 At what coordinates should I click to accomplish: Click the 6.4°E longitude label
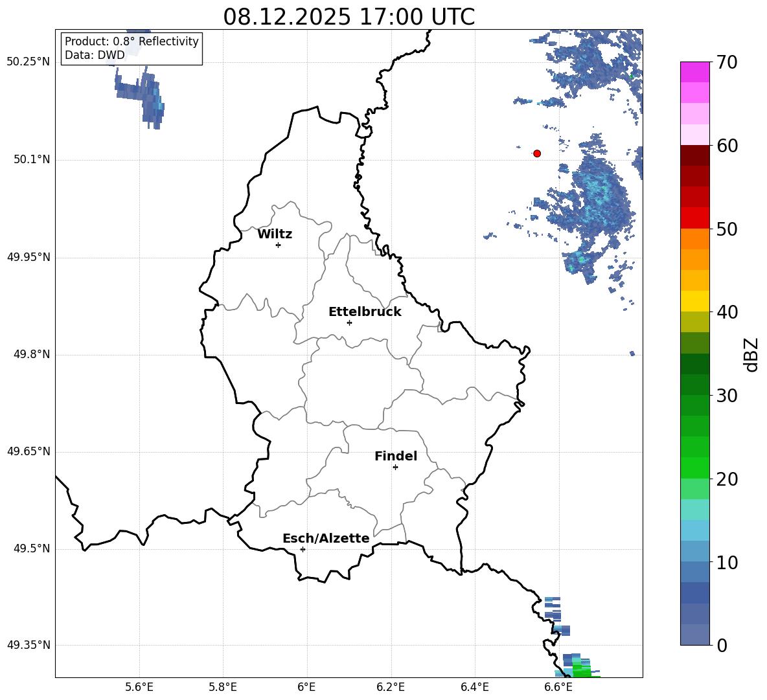point(474,687)
